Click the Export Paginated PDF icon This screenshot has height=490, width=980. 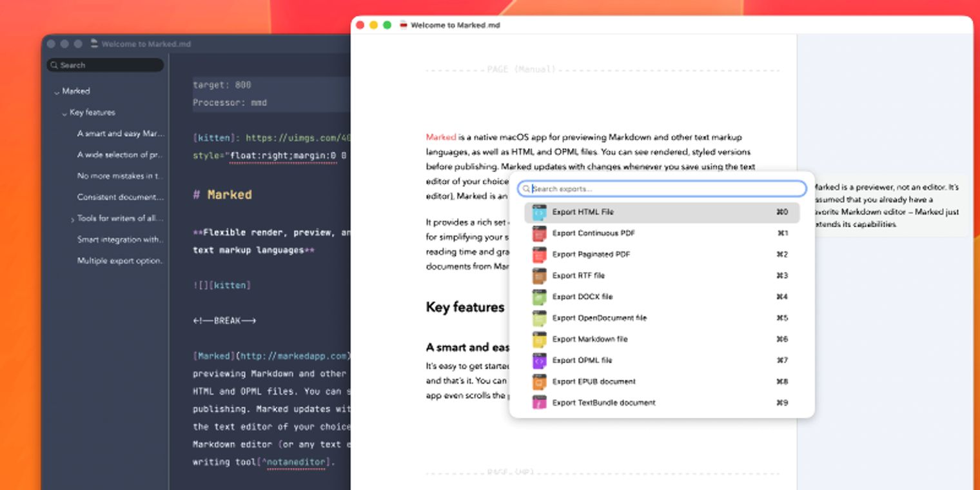click(x=539, y=255)
